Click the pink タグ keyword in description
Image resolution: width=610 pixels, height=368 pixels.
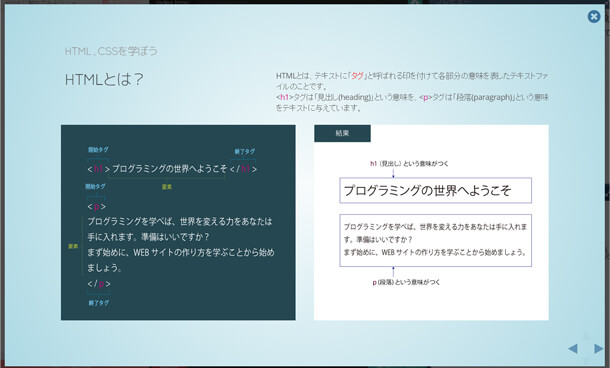(357, 76)
